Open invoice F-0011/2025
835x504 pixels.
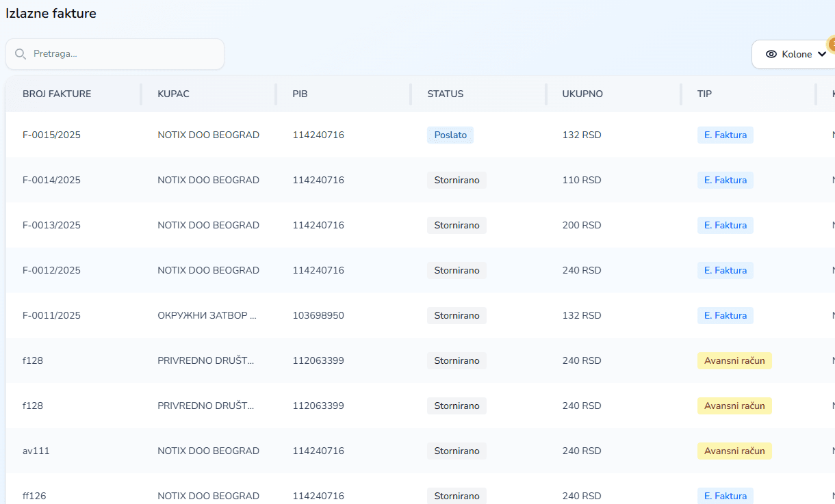51,315
